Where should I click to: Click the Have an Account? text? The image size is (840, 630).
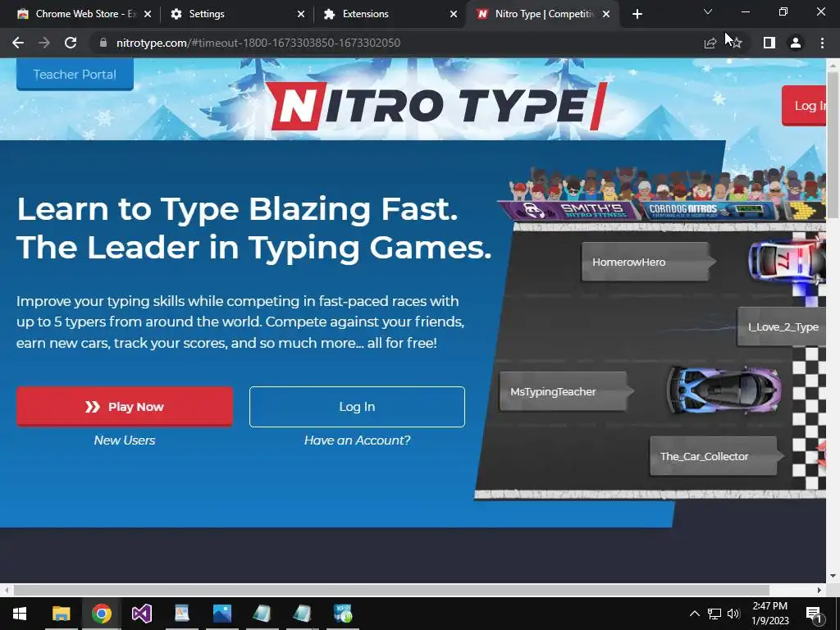pyautogui.click(x=357, y=441)
